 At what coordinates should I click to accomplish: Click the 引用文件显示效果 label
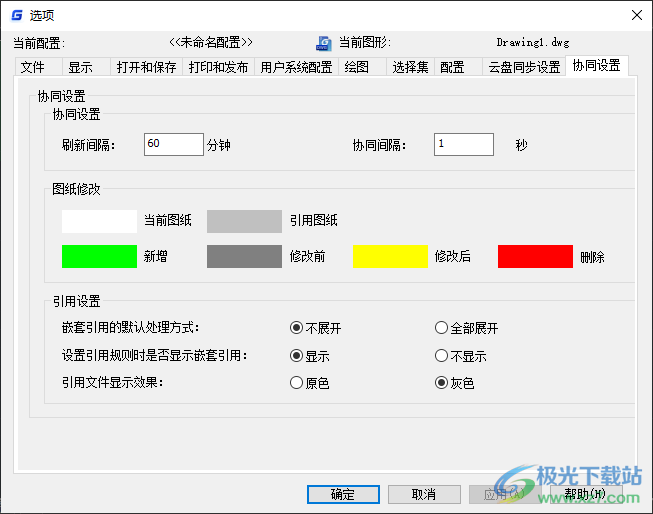click(112, 382)
